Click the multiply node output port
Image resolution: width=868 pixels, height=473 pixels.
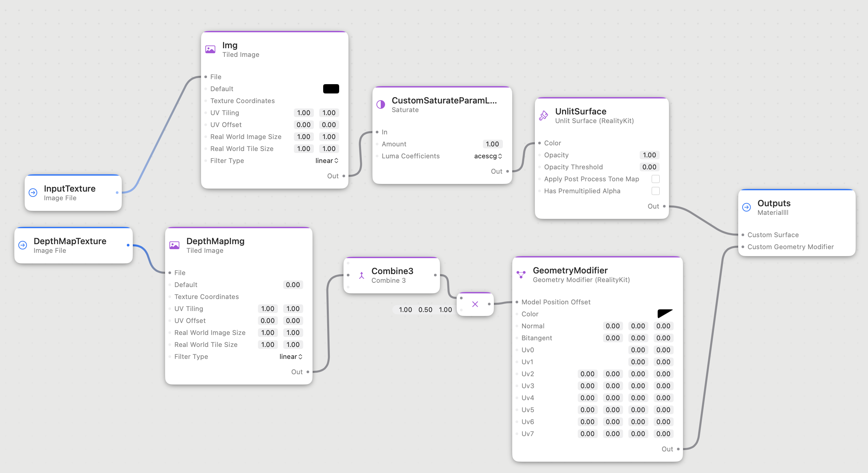pyautogui.click(x=489, y=304)
